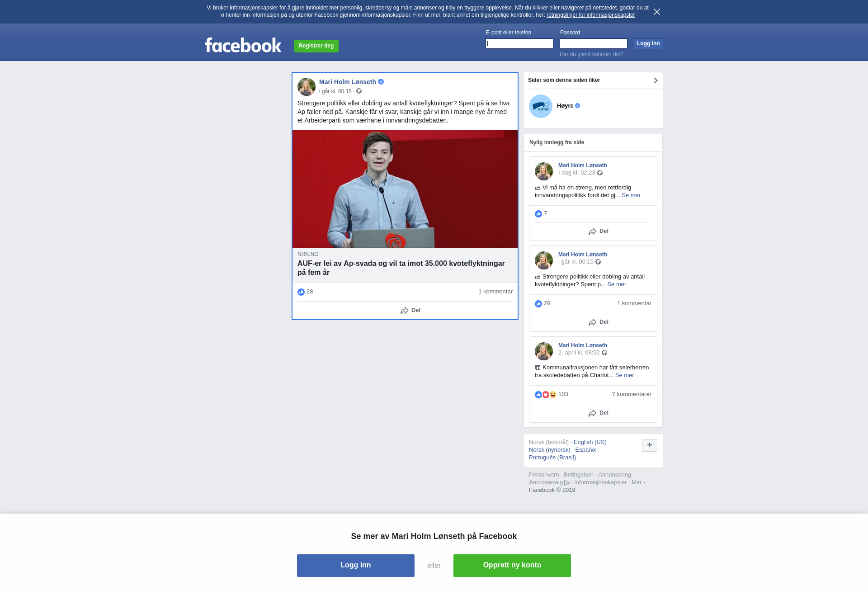868x595 pixels.
Task: Click globe icon beside sidebar i går kl. 00:15
Action: (598, 262)
